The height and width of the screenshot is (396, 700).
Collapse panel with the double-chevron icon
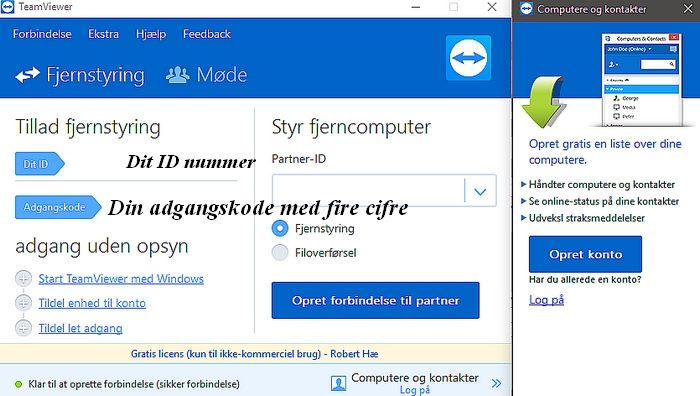click(x=496, y=383)
